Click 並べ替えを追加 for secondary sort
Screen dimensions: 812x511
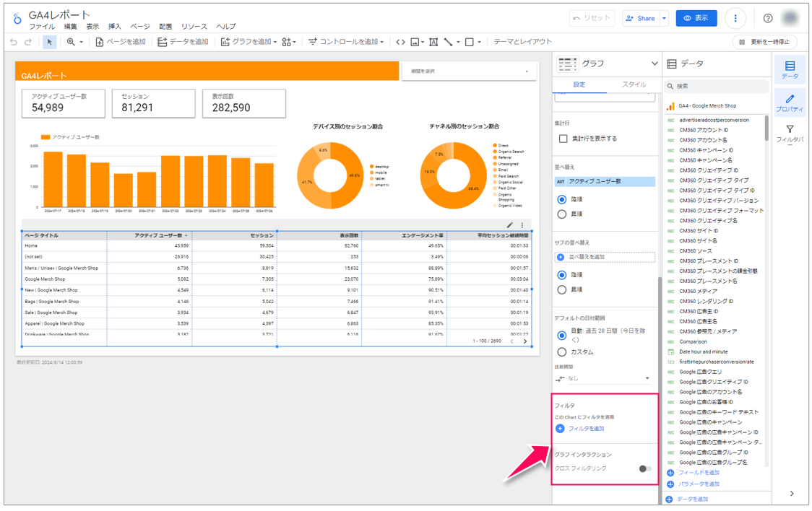pyautogui.click(x=605, y=257)
